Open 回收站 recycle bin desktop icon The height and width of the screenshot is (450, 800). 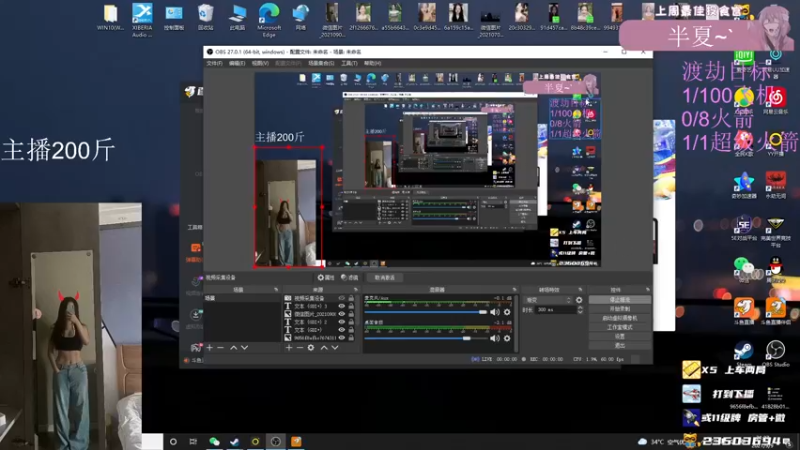click(206, 17)
